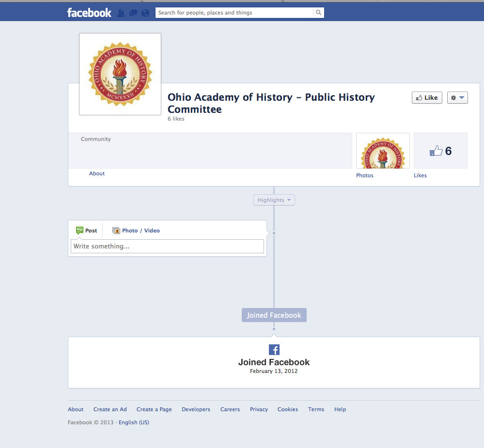The image size is (484, 448).
Task: Open the Photos link
Action: coord(364,175)
